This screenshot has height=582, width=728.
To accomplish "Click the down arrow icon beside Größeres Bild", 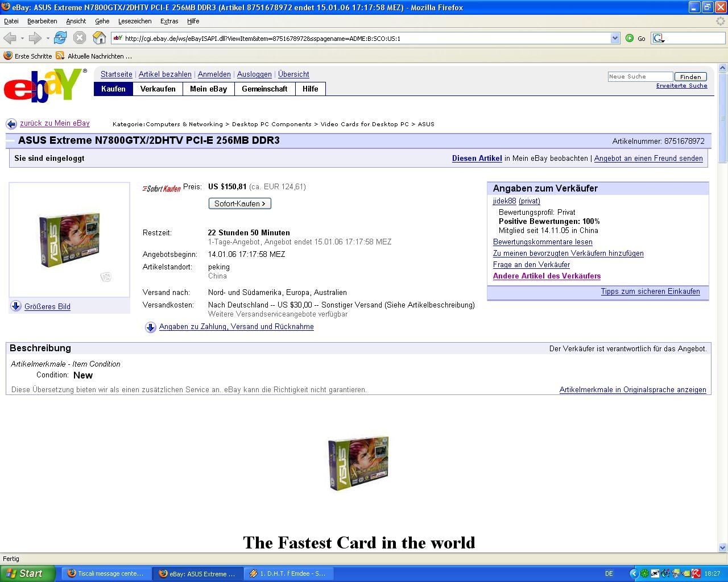I will coord(16,306).
